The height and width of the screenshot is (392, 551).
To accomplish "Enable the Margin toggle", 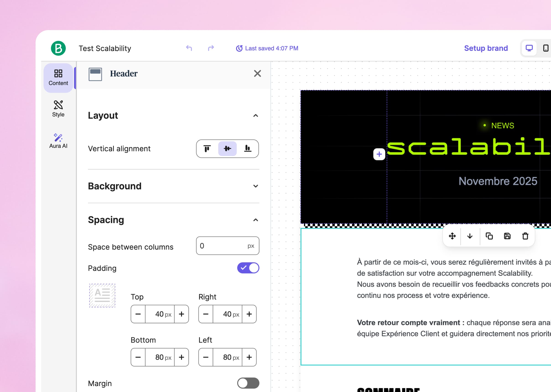I will [248, 383].
